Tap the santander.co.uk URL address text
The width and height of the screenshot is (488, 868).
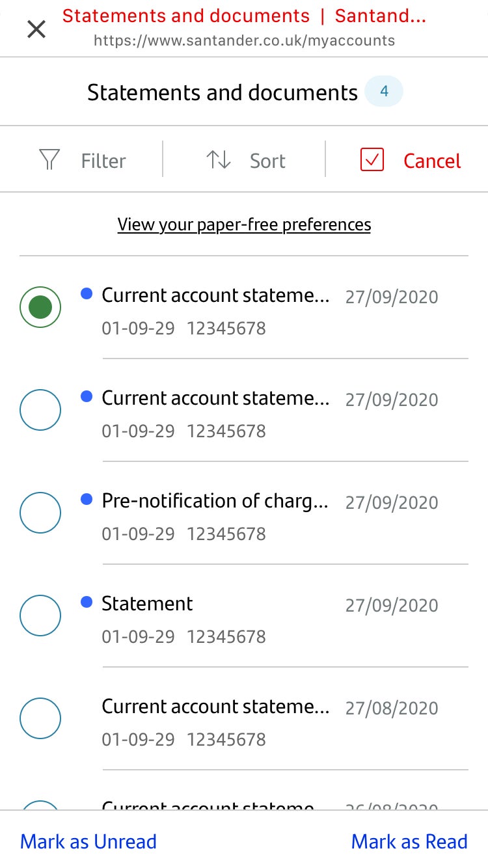pyautogui.click(x=244, y=41)
